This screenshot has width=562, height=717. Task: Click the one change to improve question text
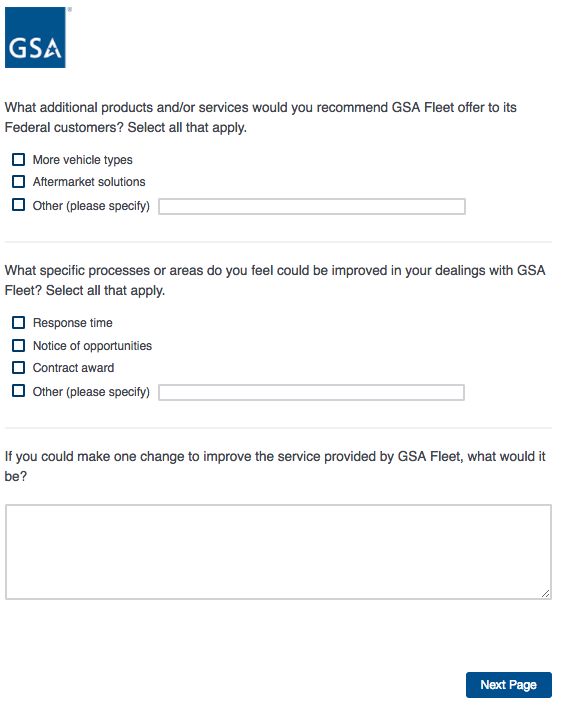click(x=275, y=466)
